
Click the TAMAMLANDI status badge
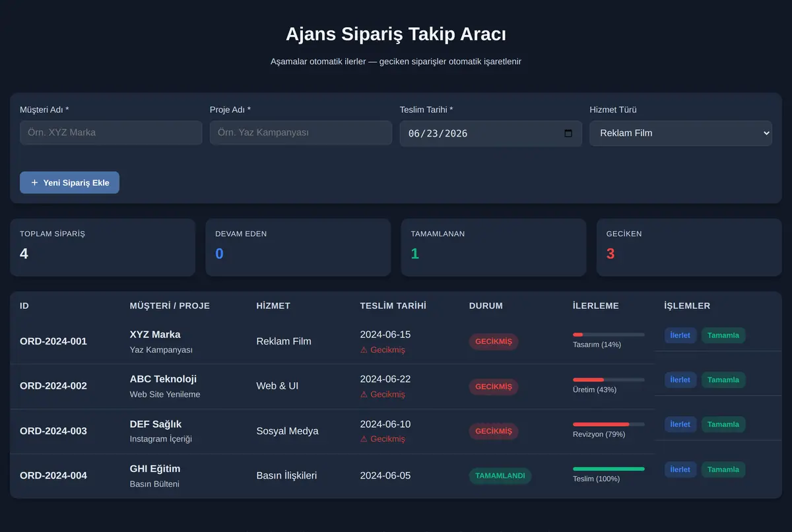(x=500, y=476)
